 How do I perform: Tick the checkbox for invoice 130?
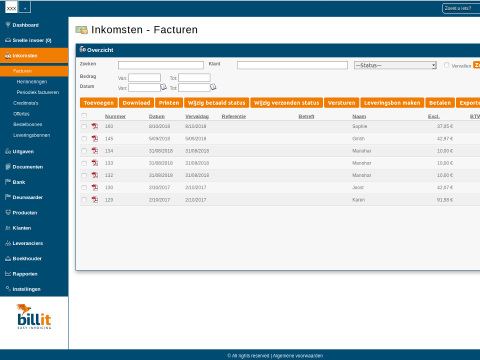coord(84,187)
